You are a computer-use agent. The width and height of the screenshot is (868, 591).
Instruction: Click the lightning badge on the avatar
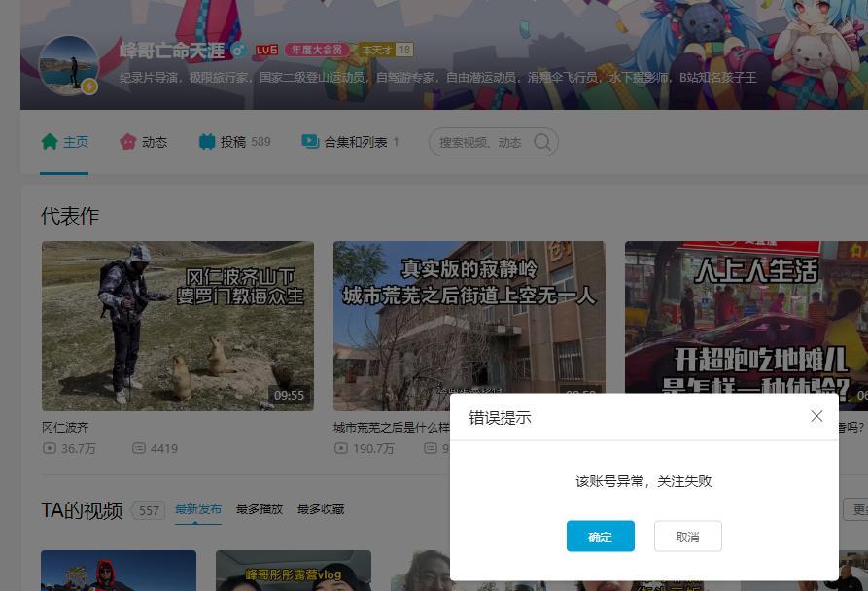tap(89, 87)
